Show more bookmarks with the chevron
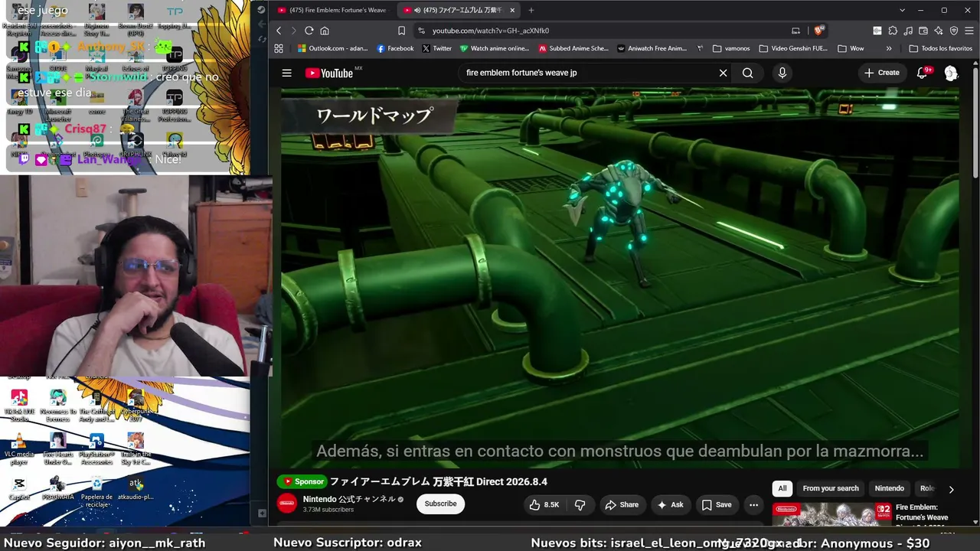980x551 pixels. pos(889,48)
